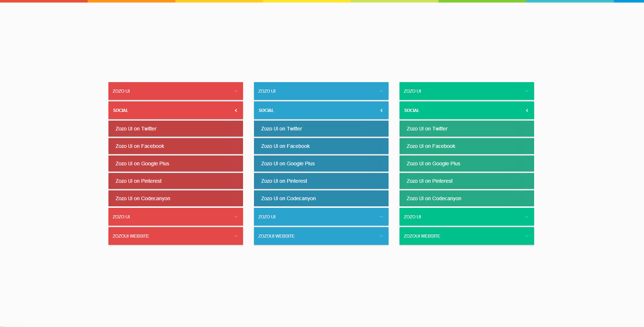
Task: Select Zozo UI on Facebook in blue menu
Action: [x=321, y=146]
